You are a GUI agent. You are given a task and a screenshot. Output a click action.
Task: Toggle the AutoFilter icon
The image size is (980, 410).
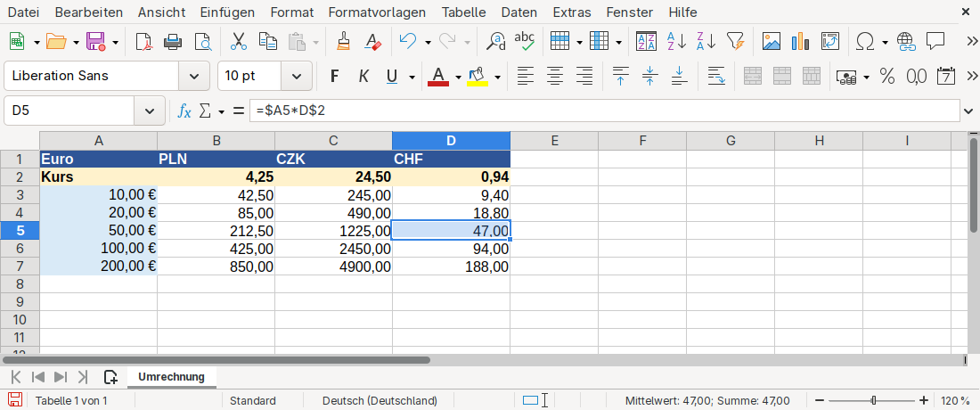click(736, 42)
